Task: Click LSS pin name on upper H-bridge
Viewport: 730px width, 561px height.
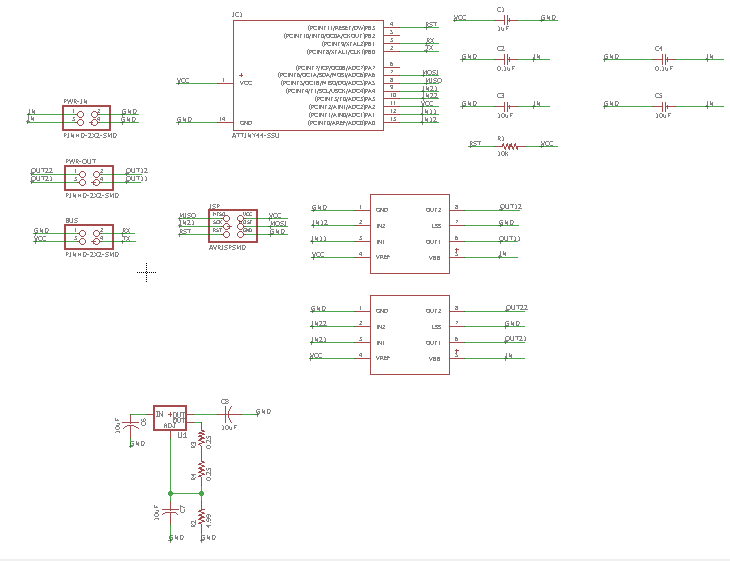Action: tap(436, 226)
